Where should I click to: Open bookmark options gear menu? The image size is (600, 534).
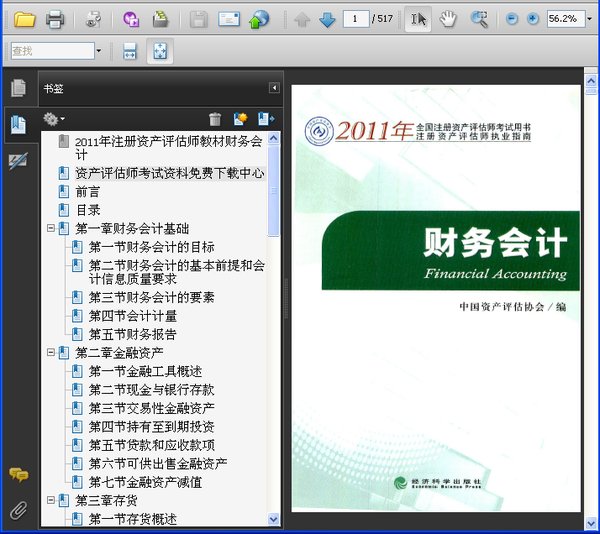(54, 119)
